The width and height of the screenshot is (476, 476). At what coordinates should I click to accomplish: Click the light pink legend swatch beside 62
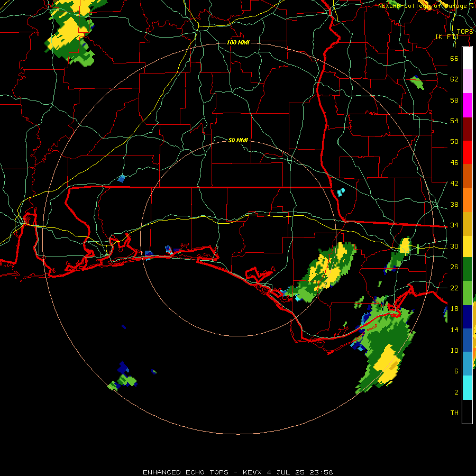467,81
